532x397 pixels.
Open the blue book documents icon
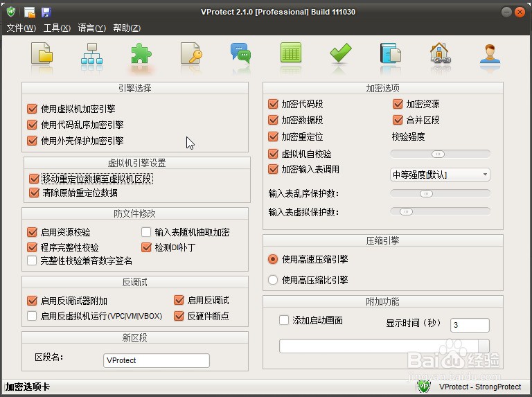point(390,53)
